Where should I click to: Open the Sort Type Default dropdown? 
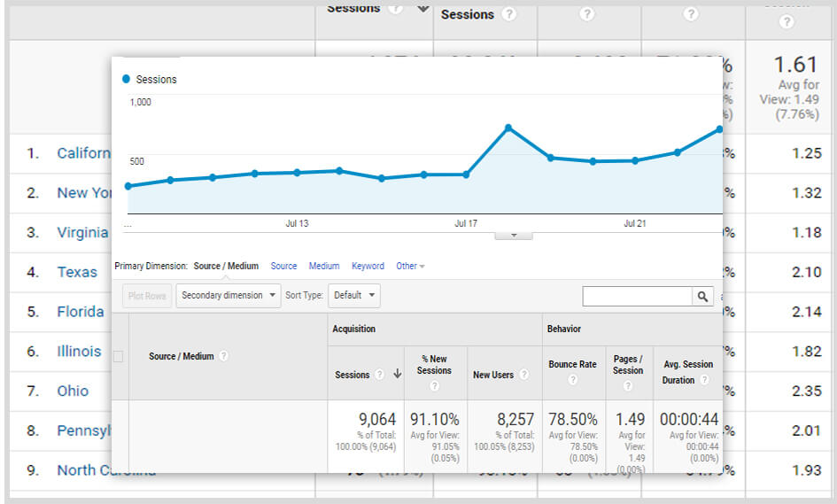point(354,296)
